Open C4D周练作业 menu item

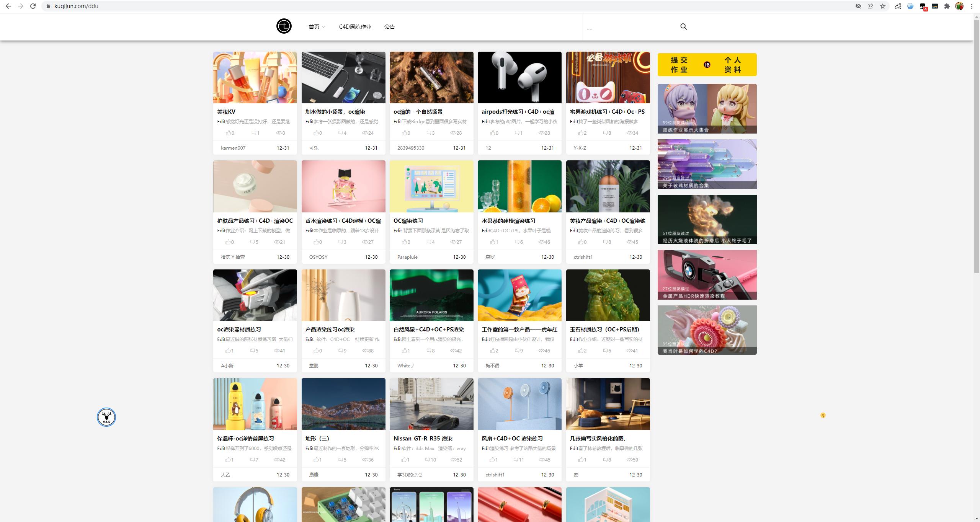coord(355,27)
